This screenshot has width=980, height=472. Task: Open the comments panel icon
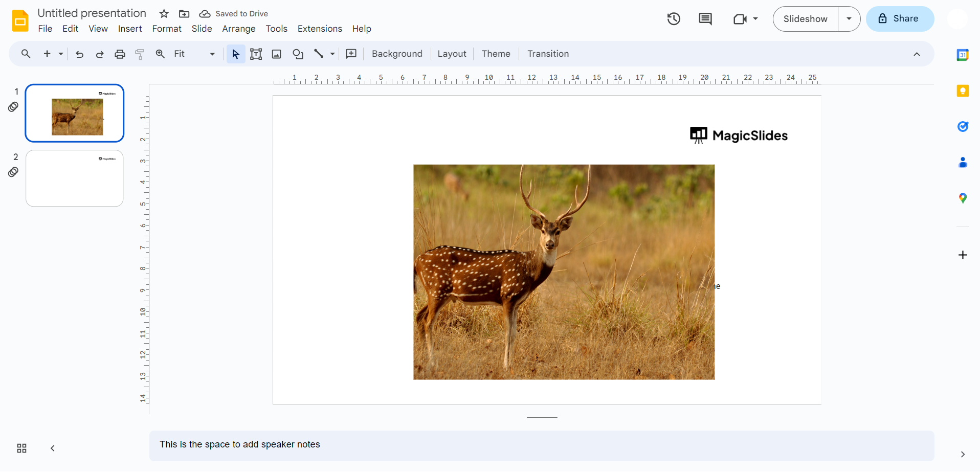click(x=705, y=19)
